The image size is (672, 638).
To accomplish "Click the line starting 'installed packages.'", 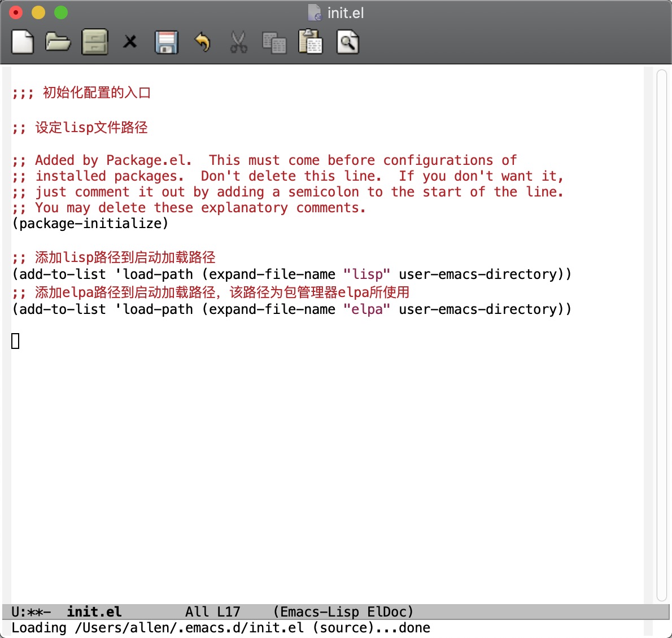I will [x=287, y=176].
